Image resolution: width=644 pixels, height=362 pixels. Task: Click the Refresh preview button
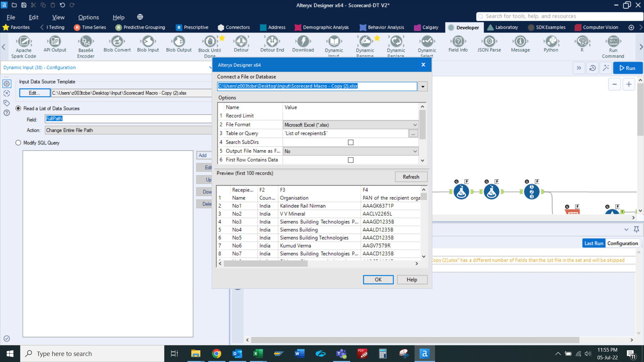411,177
